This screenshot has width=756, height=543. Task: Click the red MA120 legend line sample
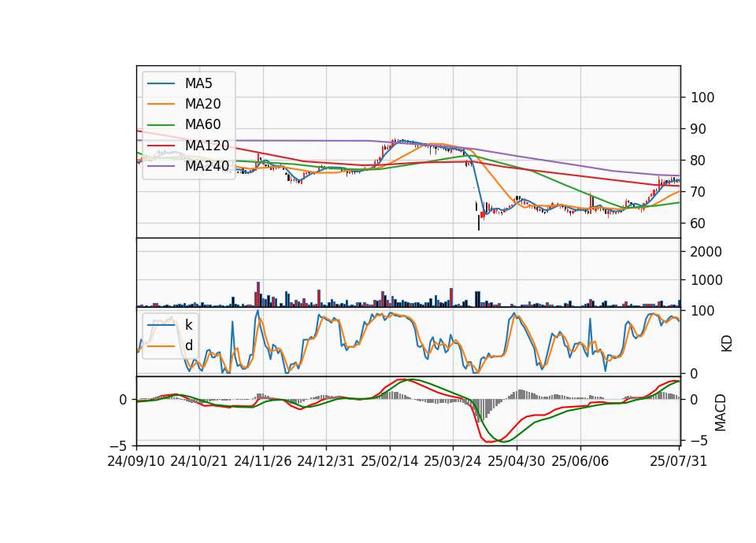[x=161, y=145]
